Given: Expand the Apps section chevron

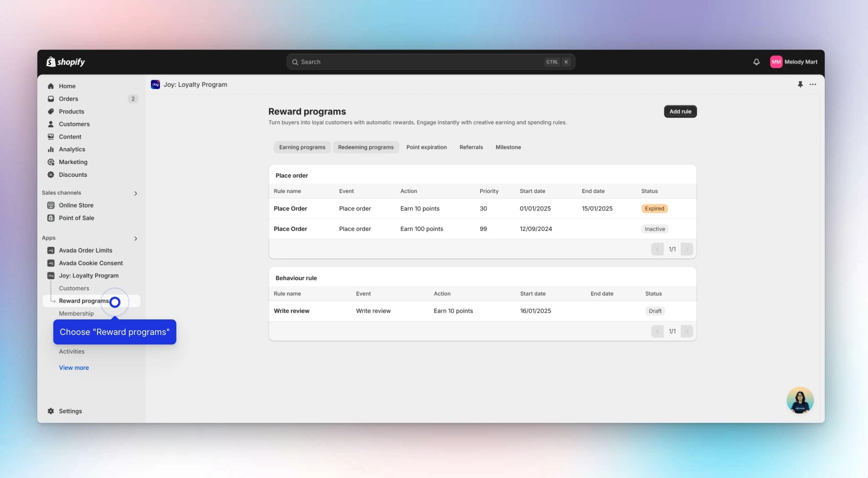Looking at the screenshot, I should 135,238.
